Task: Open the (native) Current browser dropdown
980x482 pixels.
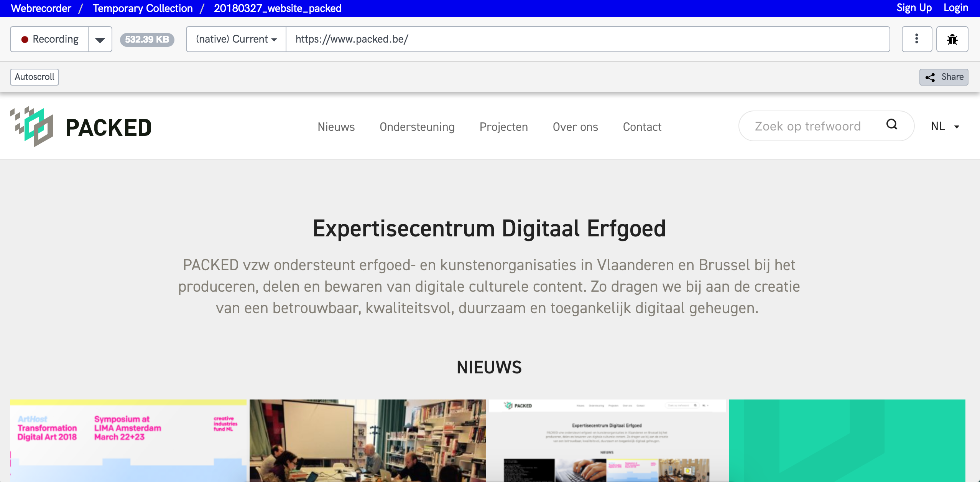Action: coord(236,39)
